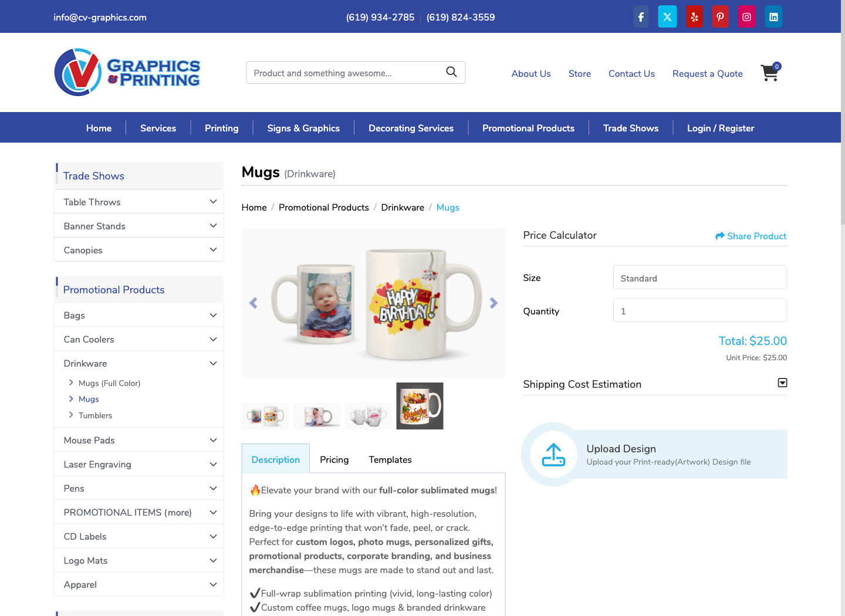Click the Upload Design icon

click(x=553, y=455)
